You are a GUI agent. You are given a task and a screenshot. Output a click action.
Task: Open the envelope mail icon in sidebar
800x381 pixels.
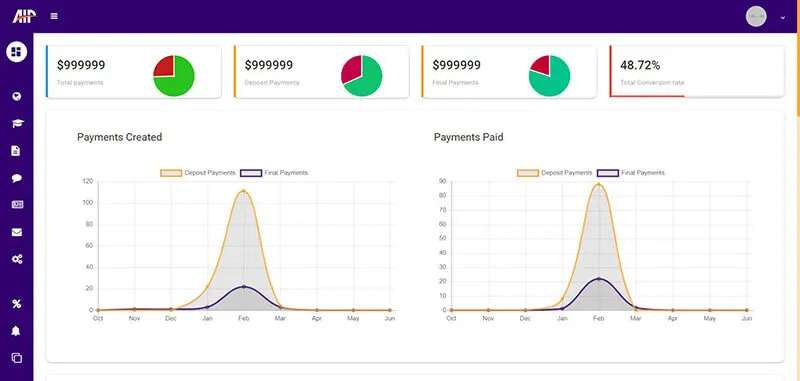coord(17,232)
